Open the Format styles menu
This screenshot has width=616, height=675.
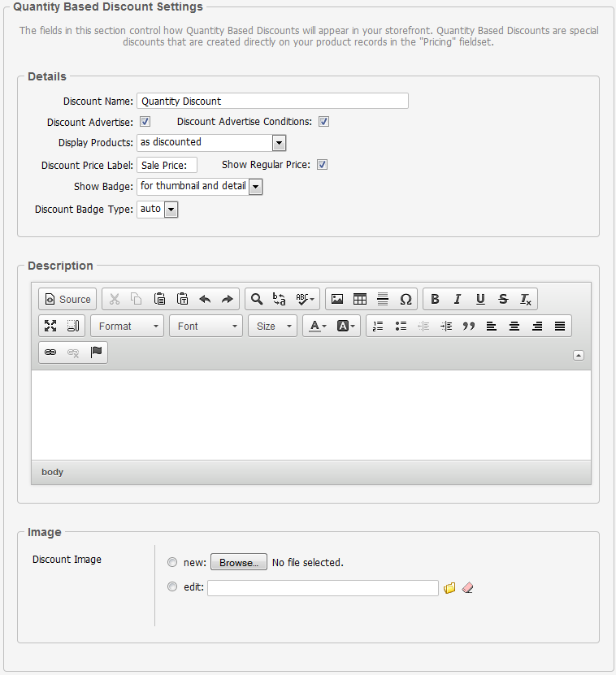coord(128,326)
